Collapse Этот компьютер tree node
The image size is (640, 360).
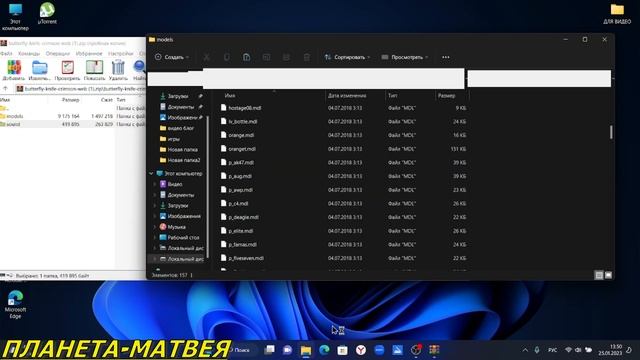pos(151,173)
